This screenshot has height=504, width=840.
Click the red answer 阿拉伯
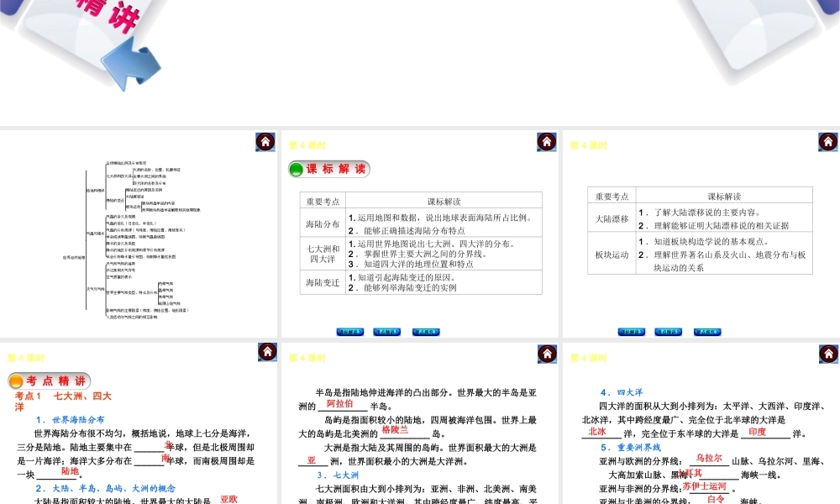tap(339, 404)
